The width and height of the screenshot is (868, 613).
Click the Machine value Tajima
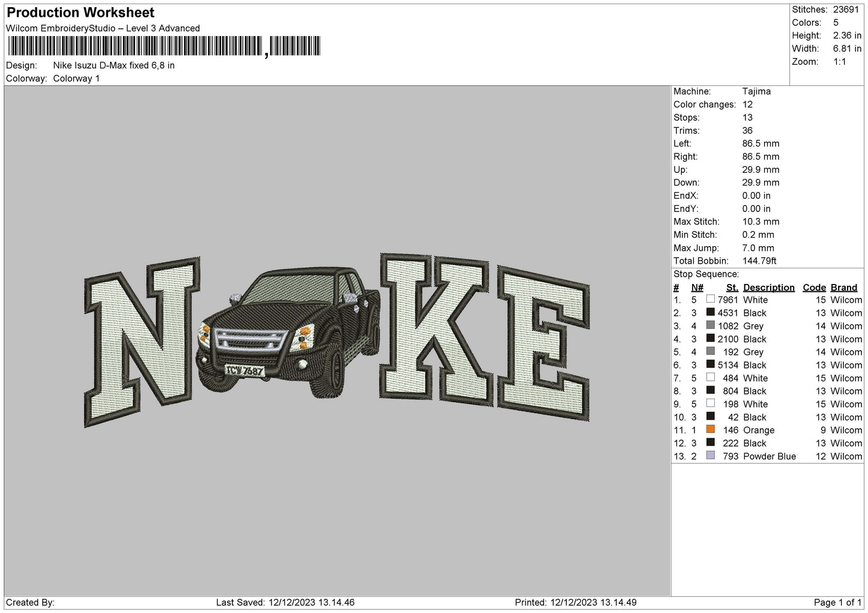756,91
